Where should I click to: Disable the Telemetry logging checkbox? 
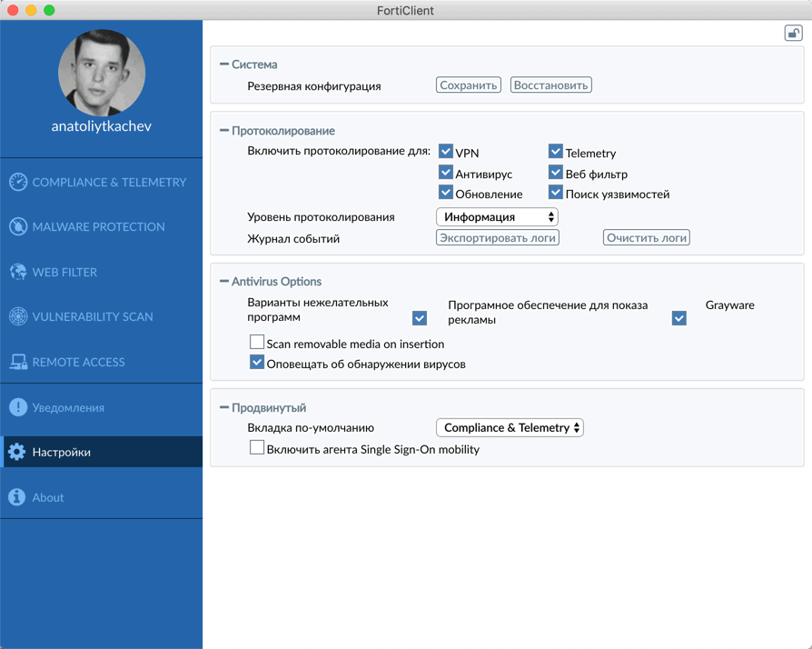tap(556, 151)
